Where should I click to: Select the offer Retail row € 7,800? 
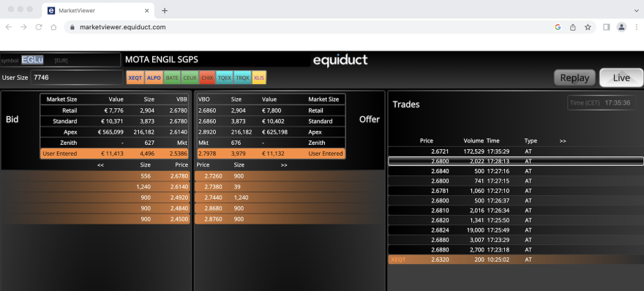pyautogui.click(x=271, y=110)
